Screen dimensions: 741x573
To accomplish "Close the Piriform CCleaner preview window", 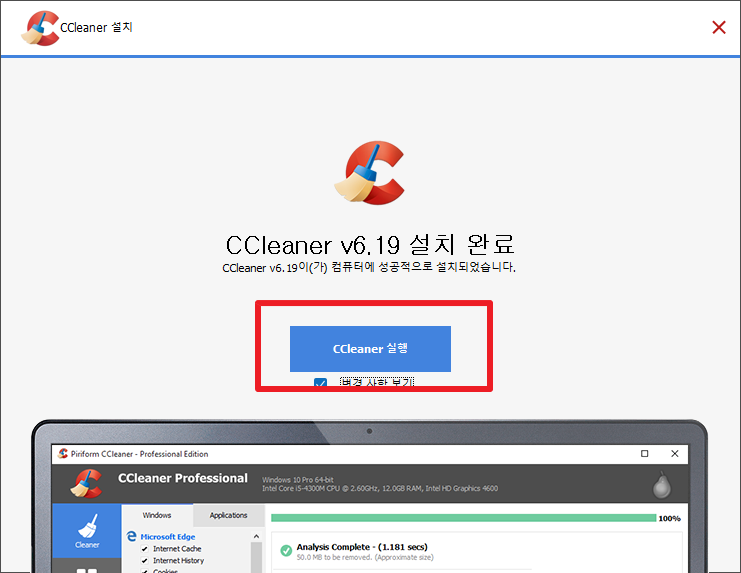I will point(675,453).
